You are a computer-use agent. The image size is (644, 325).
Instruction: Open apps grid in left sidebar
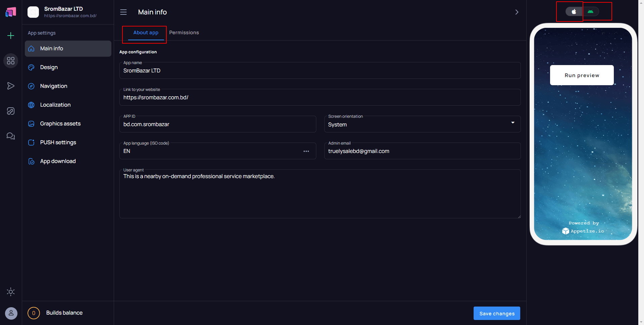[10, 61]
